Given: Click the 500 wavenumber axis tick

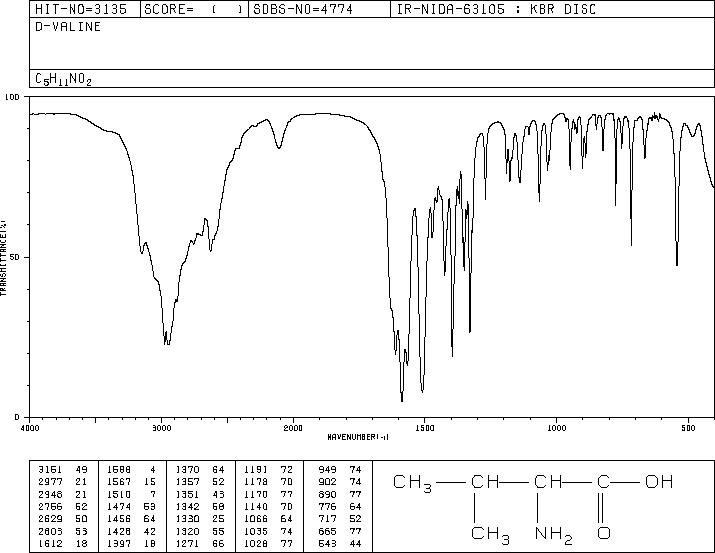Looking at the screenshot, I should 689,428.
